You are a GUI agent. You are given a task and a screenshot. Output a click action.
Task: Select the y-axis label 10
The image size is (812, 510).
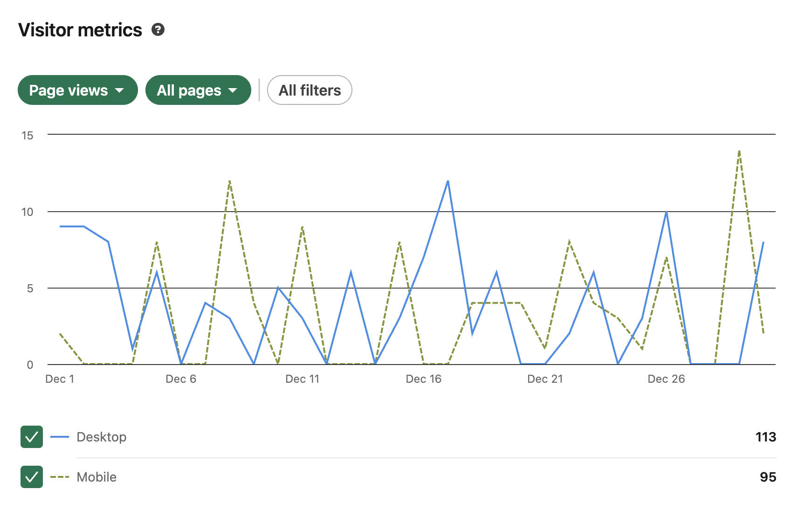click(28, 212)
